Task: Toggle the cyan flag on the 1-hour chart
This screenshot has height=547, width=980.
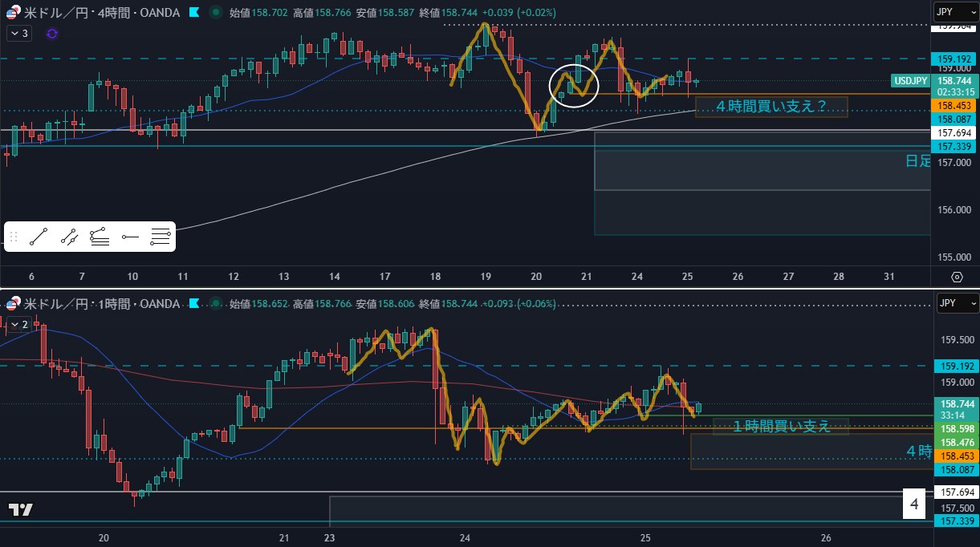Action: pos(195,304)
